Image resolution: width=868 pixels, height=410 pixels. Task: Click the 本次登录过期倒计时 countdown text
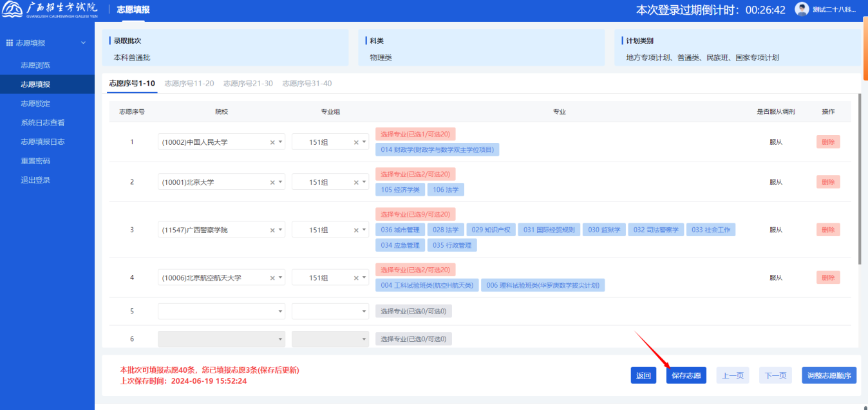pyautogui.click(x=710, y=10)
